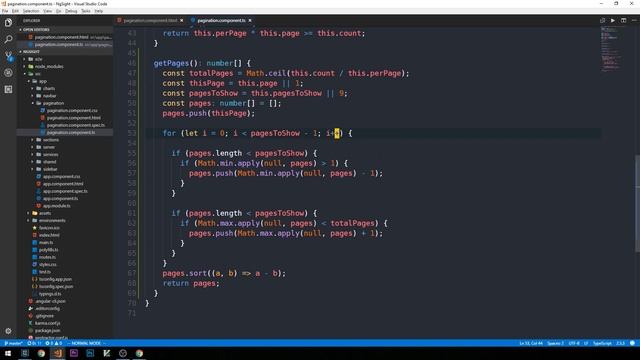The width and height of the screenshot is (640, 360).
Task: Switch to pagination.component.html tab
Action: click(150, 20)
